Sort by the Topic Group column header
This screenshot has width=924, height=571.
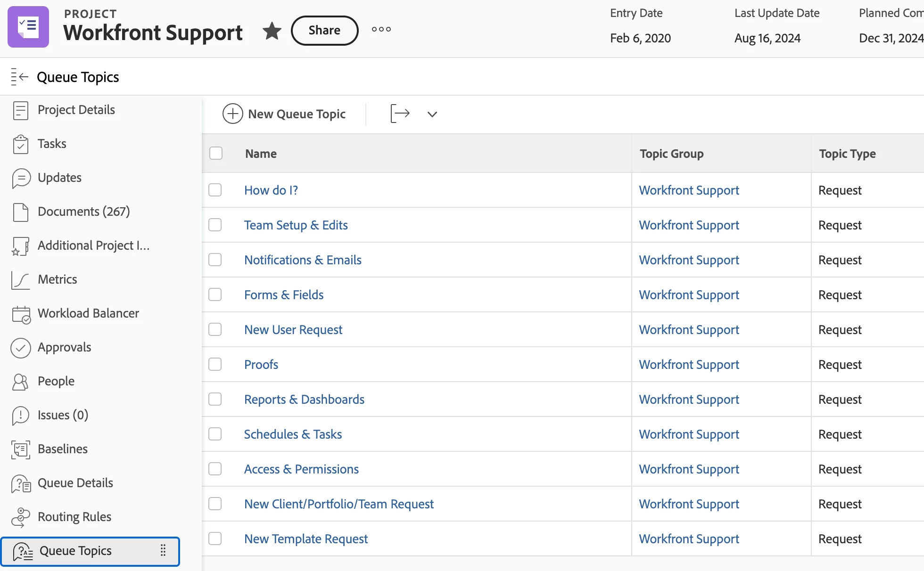point(671,154)
